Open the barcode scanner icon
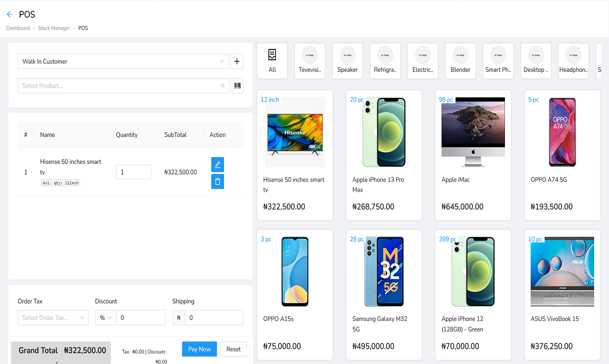 pos(237,86)
